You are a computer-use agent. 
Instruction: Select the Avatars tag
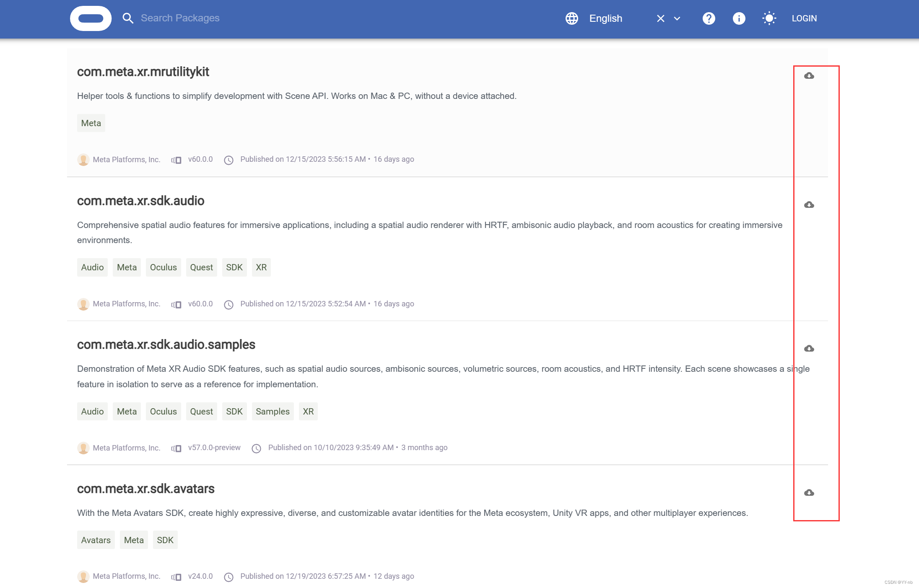(x=96, y=540)
